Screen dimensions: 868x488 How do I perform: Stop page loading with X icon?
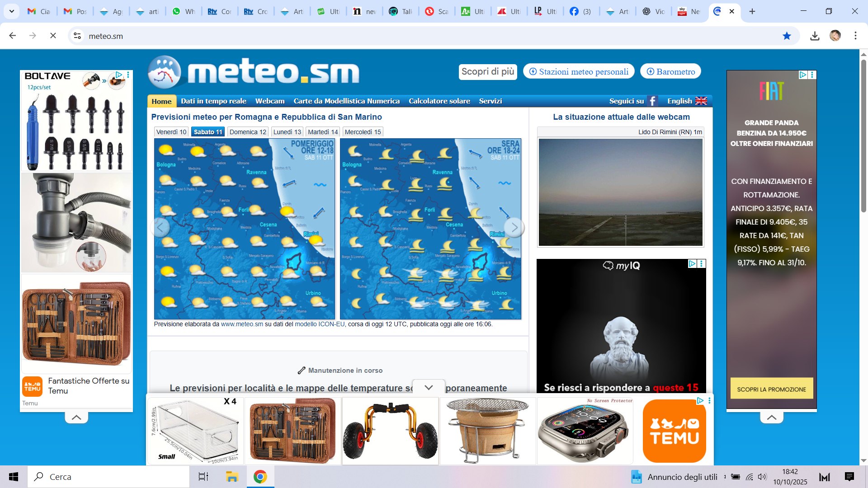pyautogui.click(x=53, y=36)
